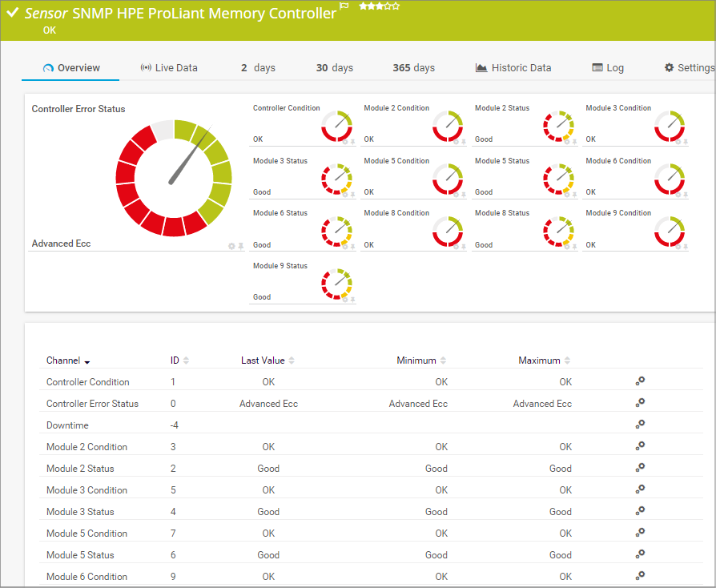
Task: Click the Module 2 Condition channel name
Action: pyautogui.click(x=86, y=447)
